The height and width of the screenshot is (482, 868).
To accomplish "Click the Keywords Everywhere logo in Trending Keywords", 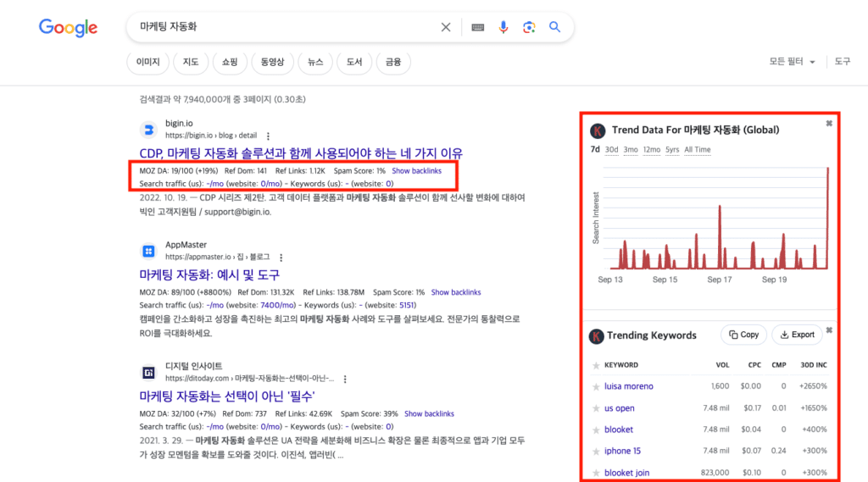I will point(596,336).
